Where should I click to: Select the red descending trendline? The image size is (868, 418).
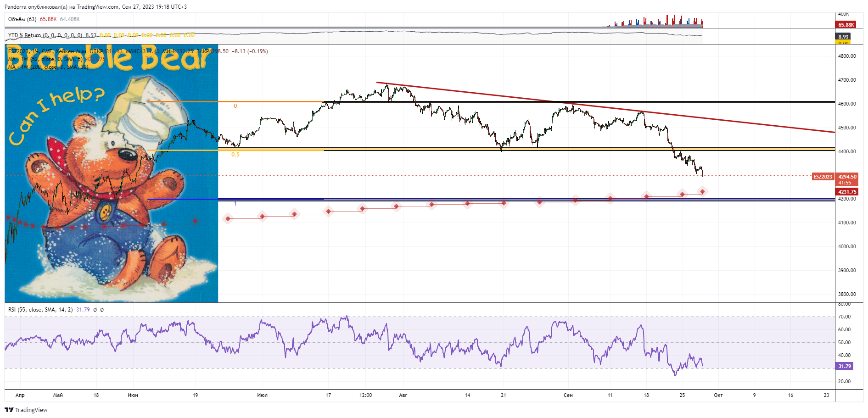(x=605, y=108)
